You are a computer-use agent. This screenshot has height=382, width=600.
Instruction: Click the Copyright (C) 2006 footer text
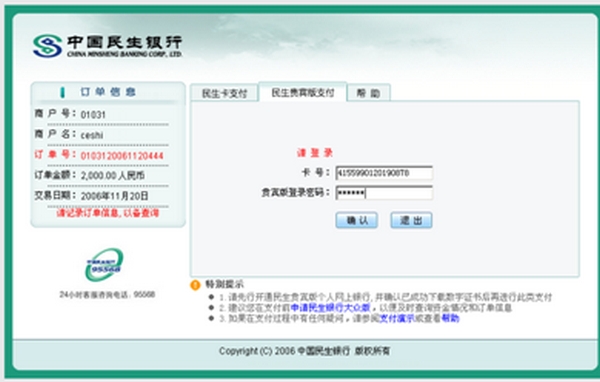tap(305, 351)
